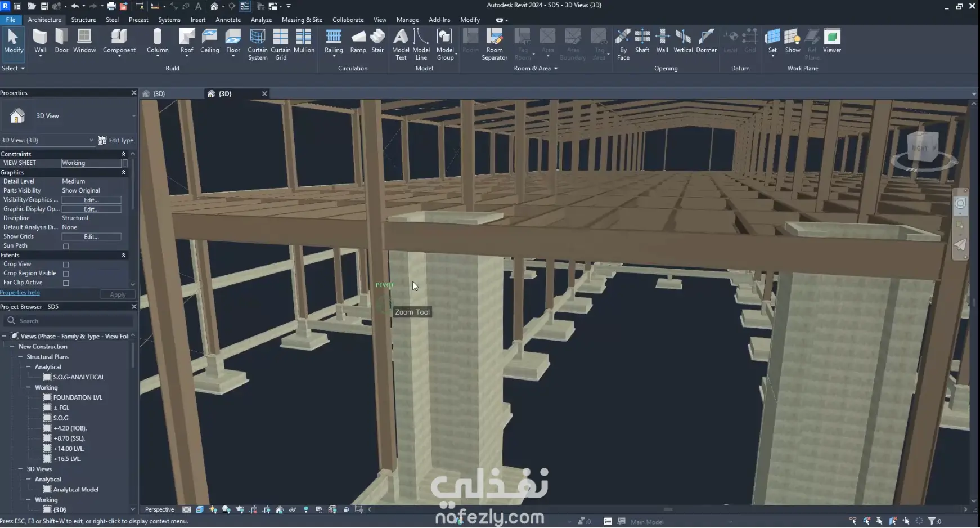Select the S.O.G-ANALYTICAL plan view

coord(78,377)
